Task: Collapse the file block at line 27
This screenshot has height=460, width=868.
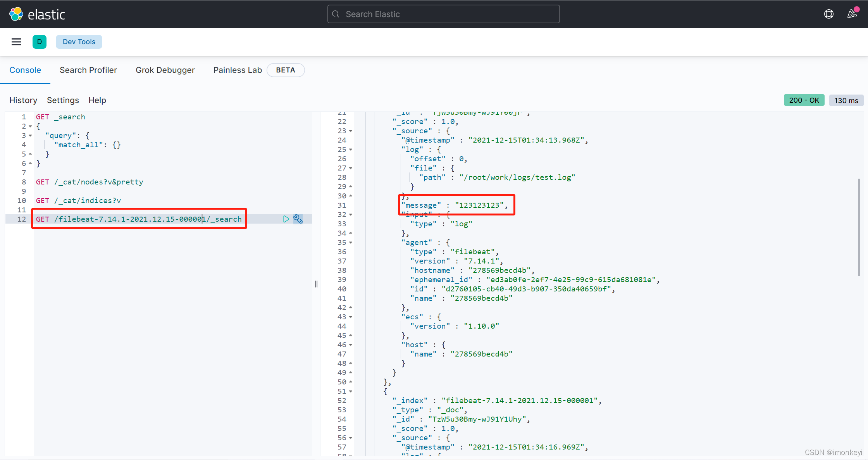Action: tap(351, 168)
